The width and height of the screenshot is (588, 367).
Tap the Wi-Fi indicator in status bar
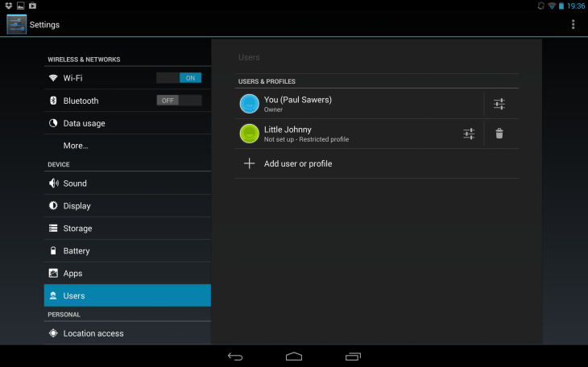pyautogui.click(x=552, y=6)
